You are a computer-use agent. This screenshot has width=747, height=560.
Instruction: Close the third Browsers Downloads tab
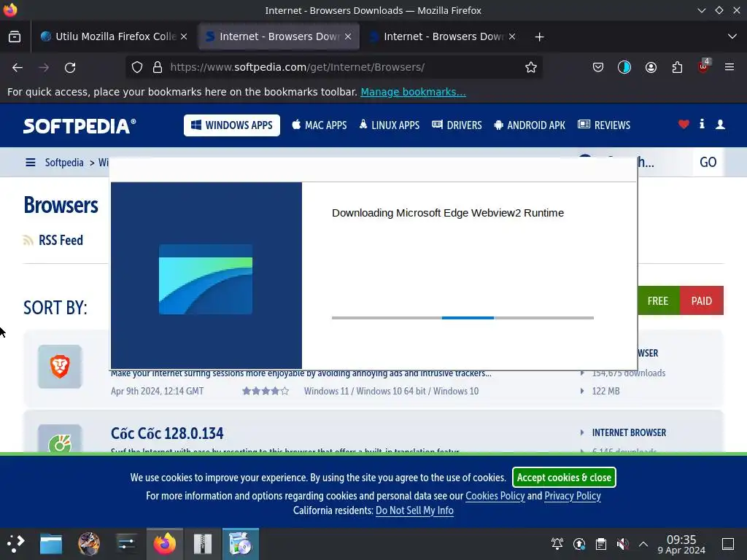[511, 36]
